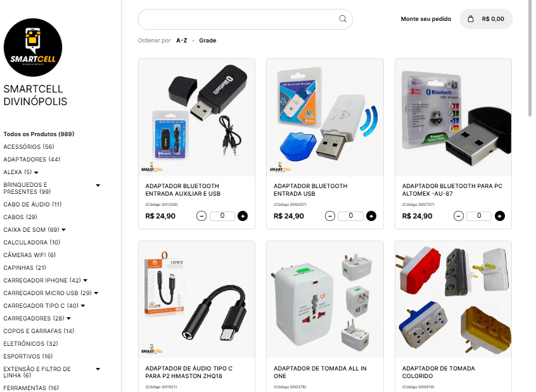Expand the CAIXA DE SOM category arrow
The image size is (536, 392).
tap(63, 230)
